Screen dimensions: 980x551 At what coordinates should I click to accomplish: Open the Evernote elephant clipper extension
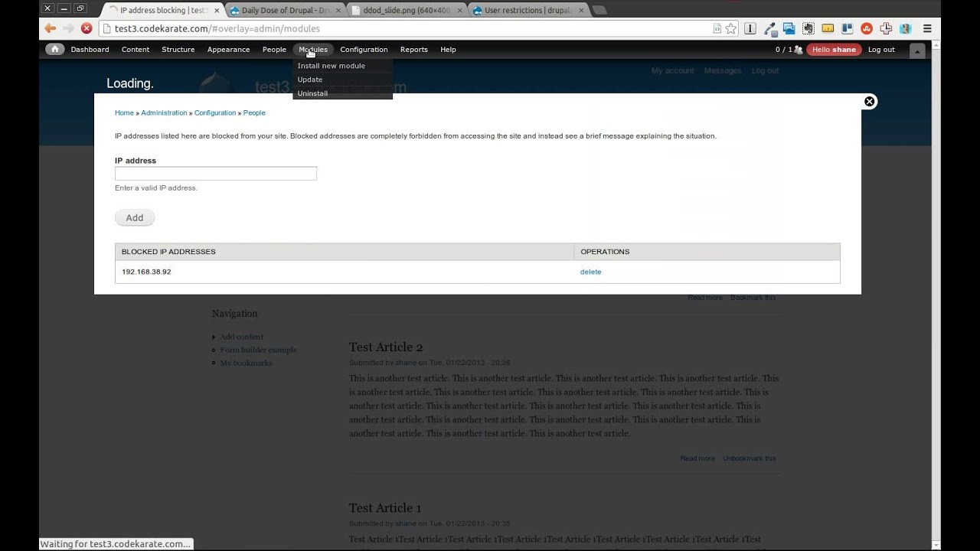point(808,28)
